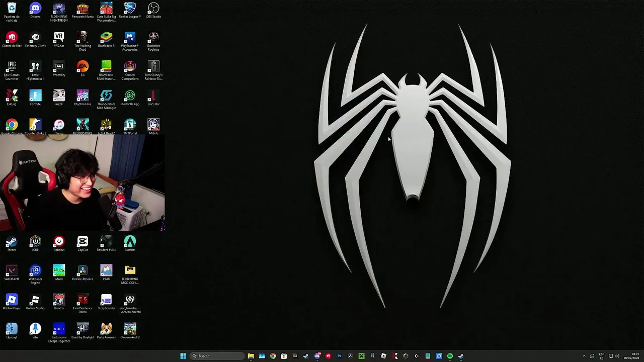Click the PEAK desktop icon
This screenshot has height=362, width=644.
tap(106, 273)
